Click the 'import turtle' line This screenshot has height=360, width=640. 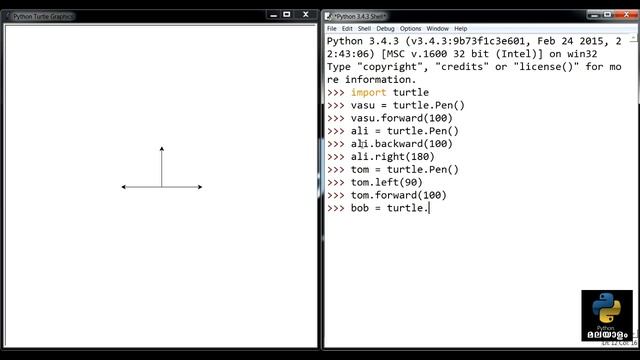coord(390,92)
